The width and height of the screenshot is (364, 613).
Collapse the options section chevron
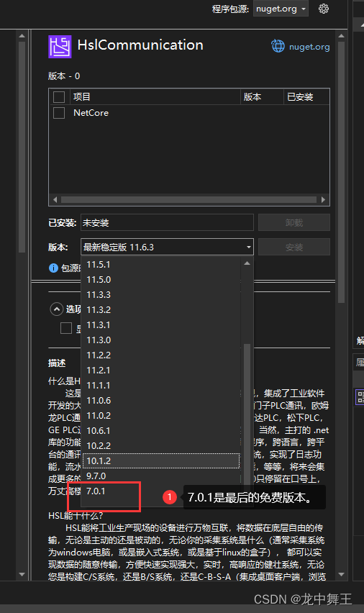(x=57, y=309)
